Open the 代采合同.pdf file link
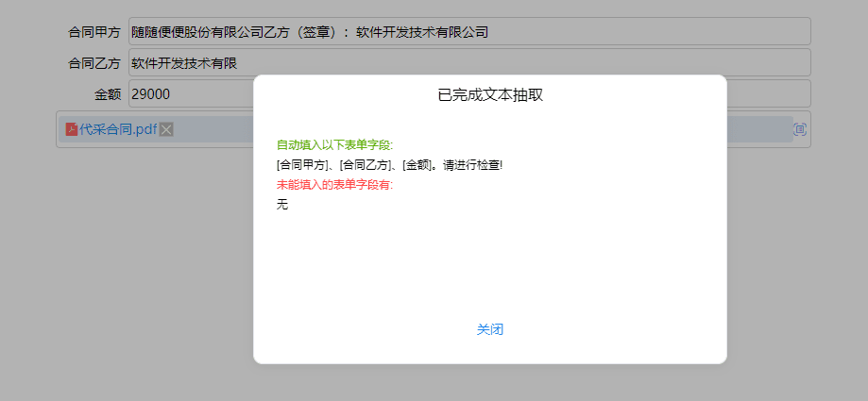The image size is (868, 401). pos(118,129)
